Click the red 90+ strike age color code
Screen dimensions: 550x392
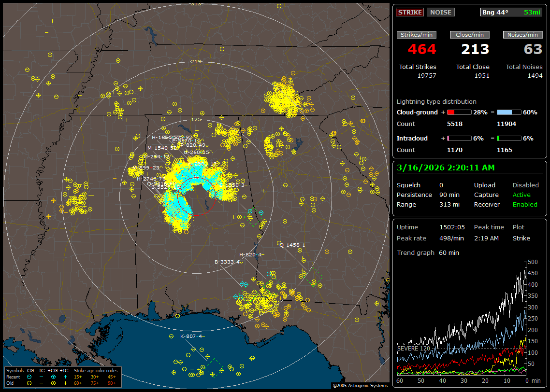(x=112, y=382)
